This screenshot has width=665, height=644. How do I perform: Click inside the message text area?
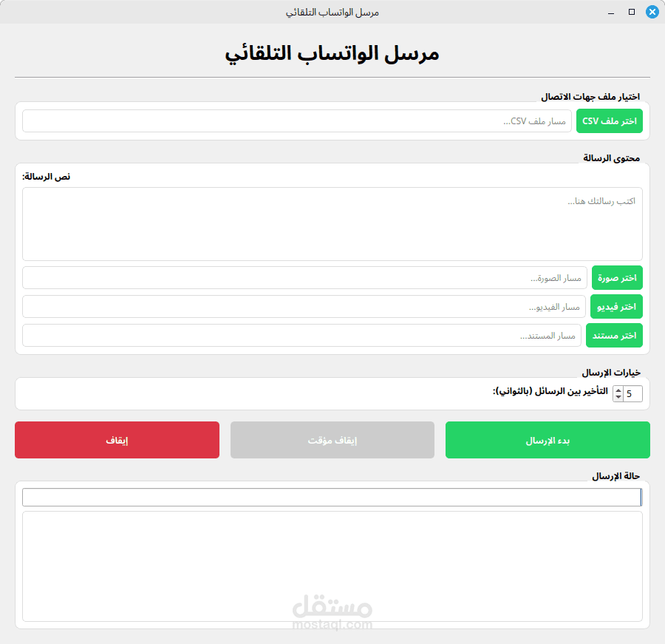[x=332, y=224]
